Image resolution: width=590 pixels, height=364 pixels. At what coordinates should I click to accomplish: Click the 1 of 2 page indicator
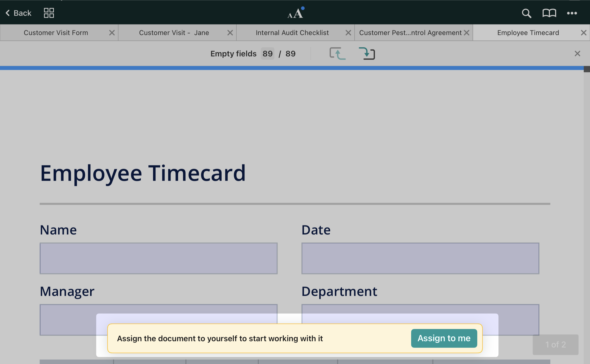pyautogui.click(x=555, y=344)
